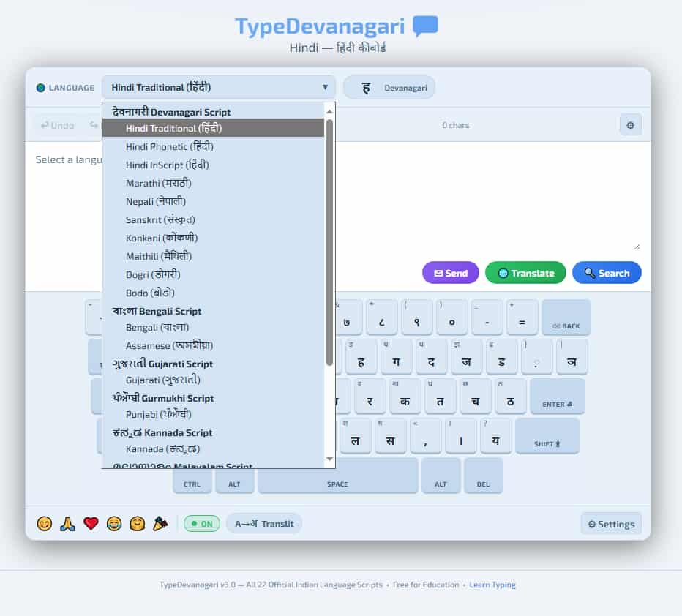Screen dimensions: 682x616
Task: Insert the laughing tears emoji
Action: point(114,523)
